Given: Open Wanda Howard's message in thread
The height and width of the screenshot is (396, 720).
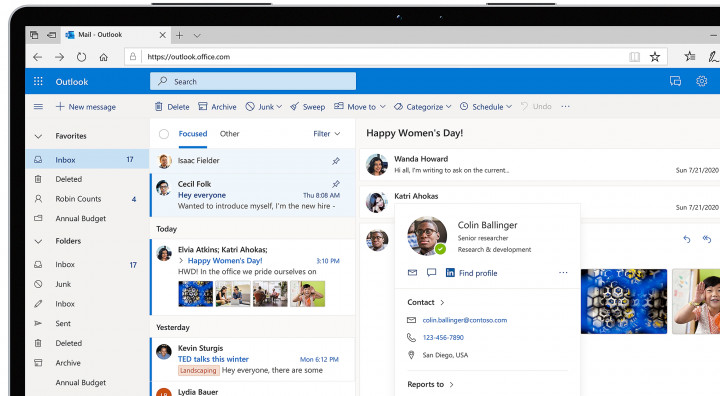Looking at the screenshot, I should click(x=540, y=164).
